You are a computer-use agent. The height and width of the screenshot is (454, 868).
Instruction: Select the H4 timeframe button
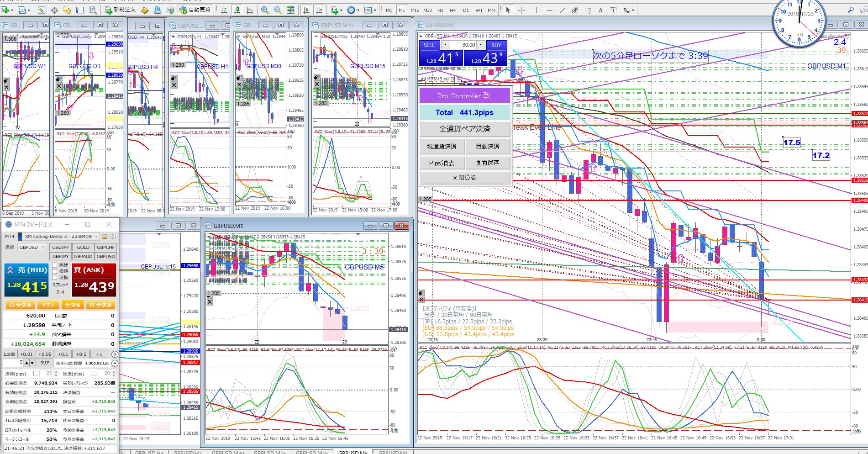pyautogui.click(x=452, y=10)
